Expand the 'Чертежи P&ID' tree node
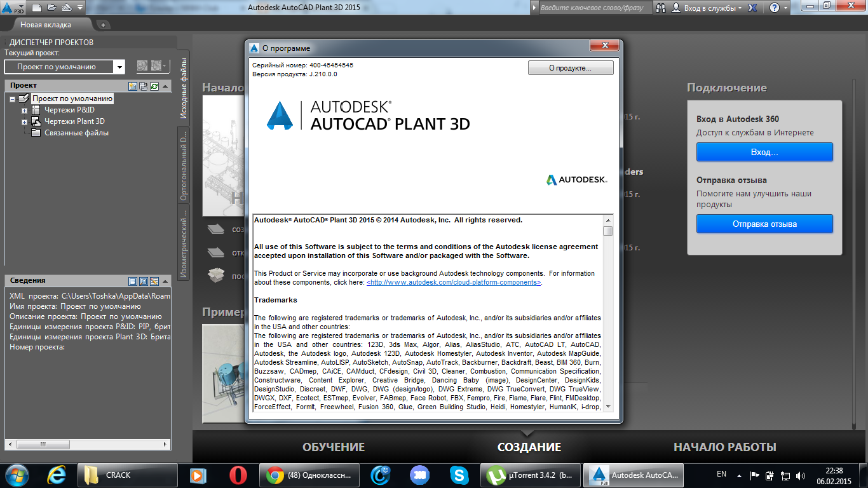Viewport: 868px width, 488px height. click(25, 111)
